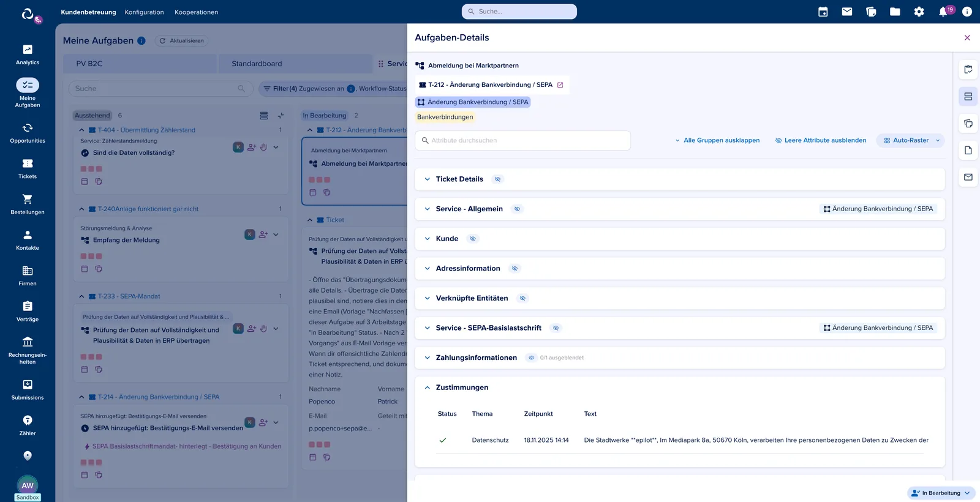980x502 pixels.
Task: Open the Tickets sidebar icon
Action: tap(28, 163)
